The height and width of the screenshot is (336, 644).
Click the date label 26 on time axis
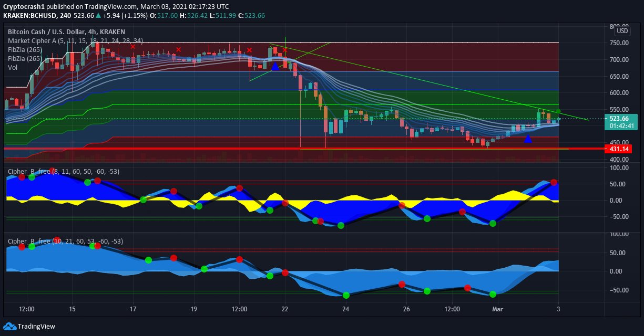point(406,309)
